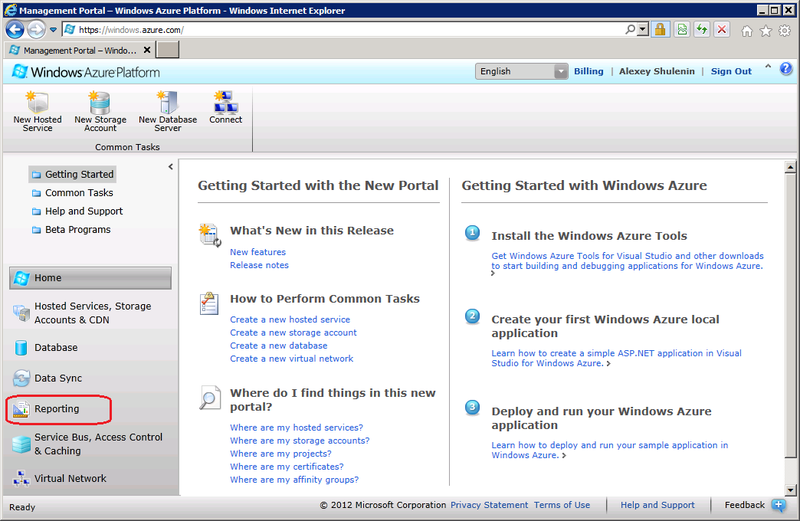Refresh the page with green arrows icon
This screenshot has height=521, width=800.
(x=702, y=30)
